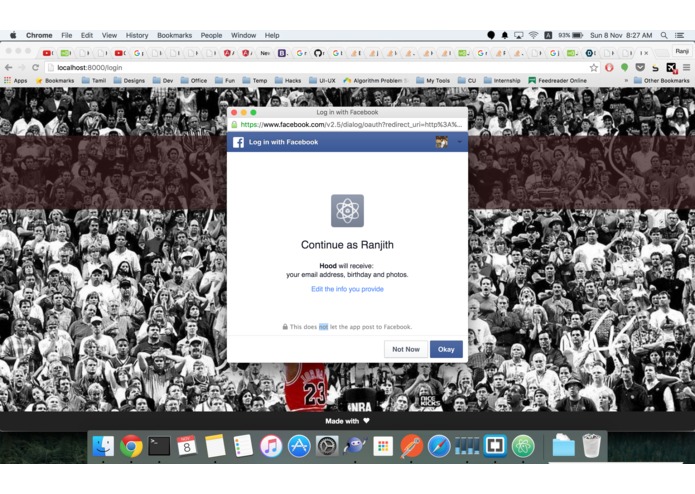This screenshot has width=695, height=494.
Task: Switch to the Bootstrap 'B' tab
Action: [x=281, y=53]
